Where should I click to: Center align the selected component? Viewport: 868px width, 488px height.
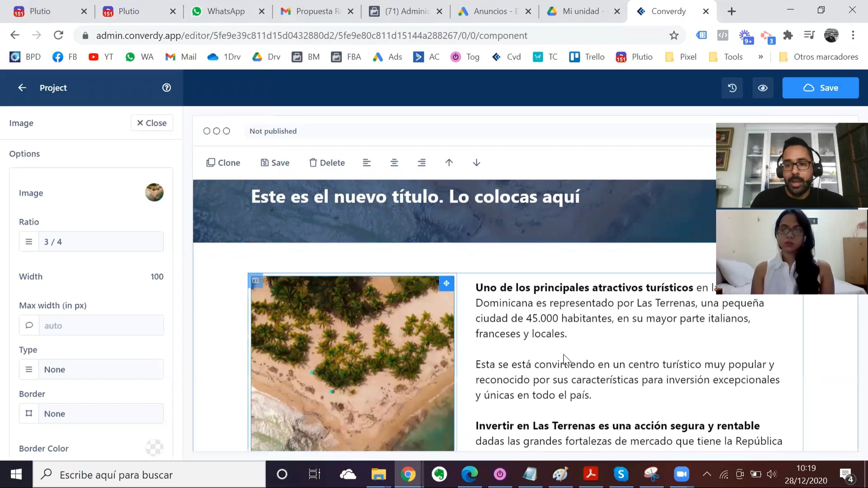click(x=394, y=163)
